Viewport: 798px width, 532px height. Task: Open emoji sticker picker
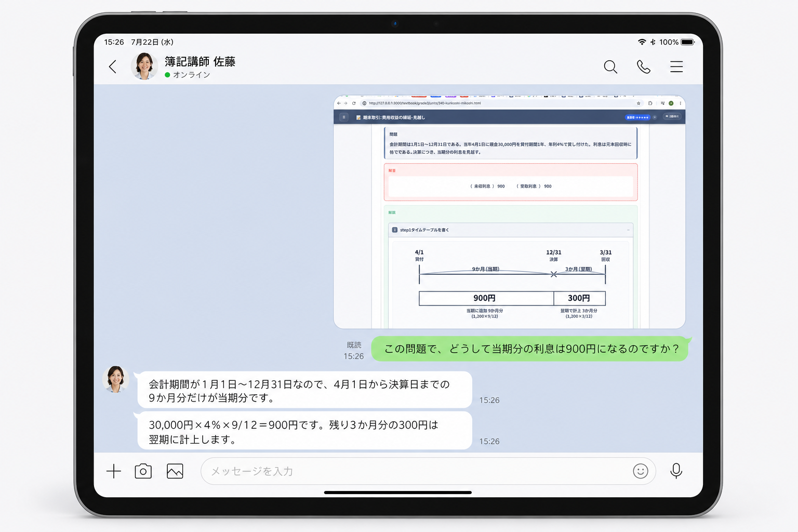(x=641, y=471)
